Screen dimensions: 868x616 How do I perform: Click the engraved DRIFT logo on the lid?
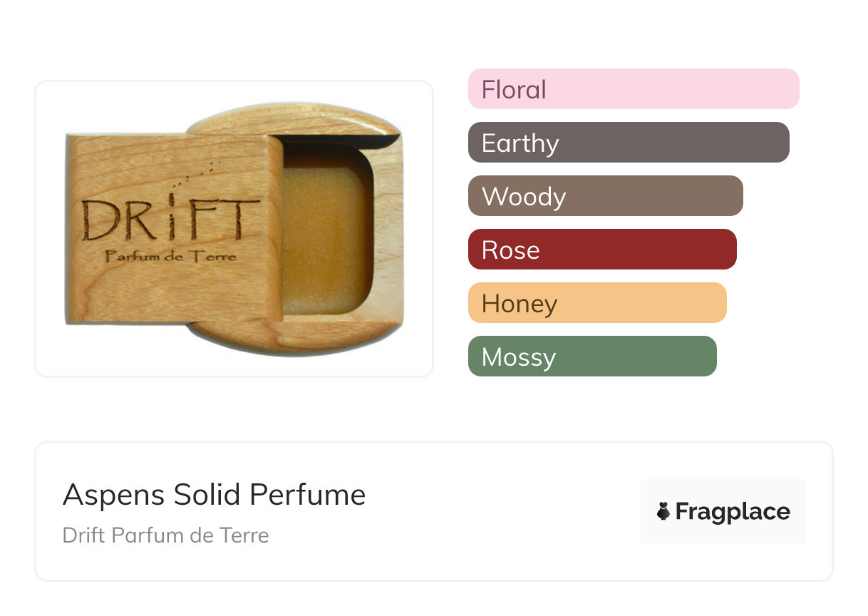(170, 220)
